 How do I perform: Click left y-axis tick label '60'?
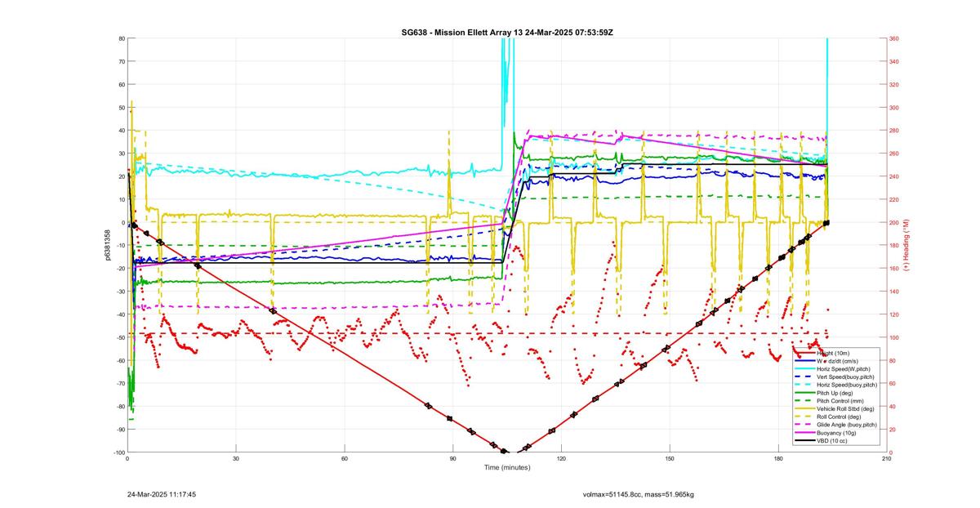(x=121, y=84)
